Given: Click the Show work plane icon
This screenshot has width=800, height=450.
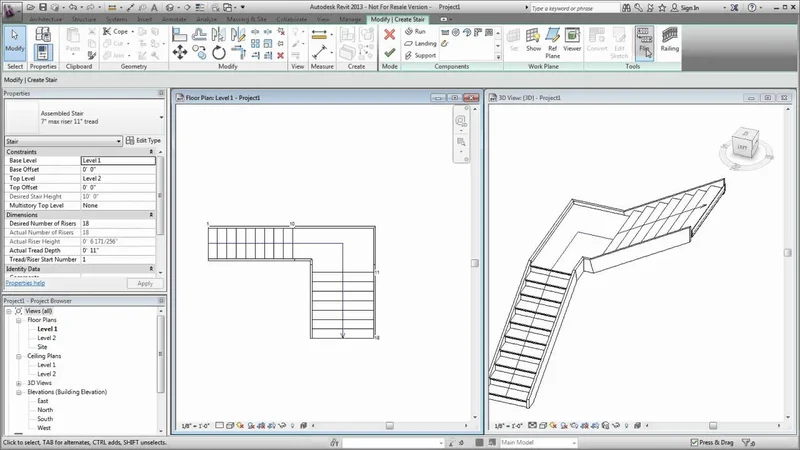Looking at the screenshot, I should (x=533, y=40).
